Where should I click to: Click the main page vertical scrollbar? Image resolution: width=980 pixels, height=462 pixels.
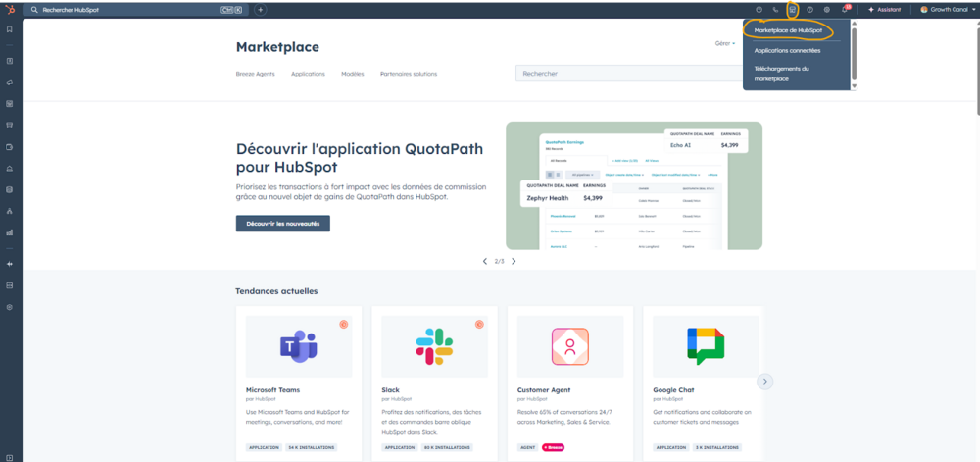point(977,69)
